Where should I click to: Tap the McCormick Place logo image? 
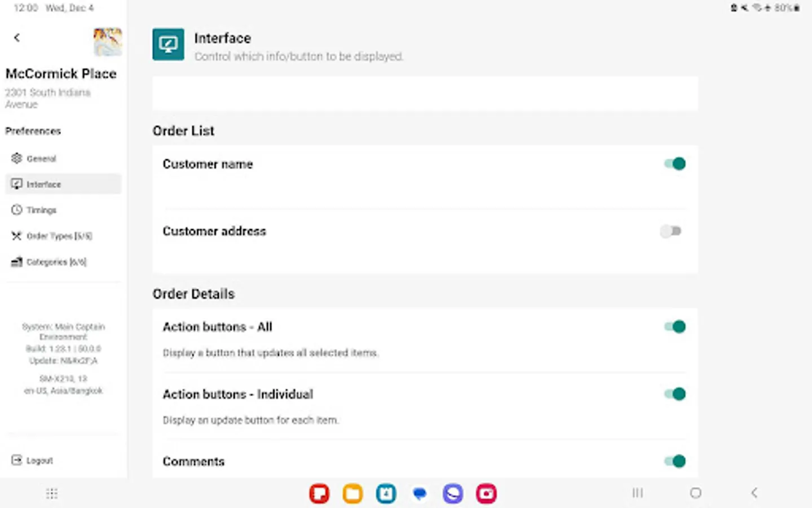(x=107, y=42)
